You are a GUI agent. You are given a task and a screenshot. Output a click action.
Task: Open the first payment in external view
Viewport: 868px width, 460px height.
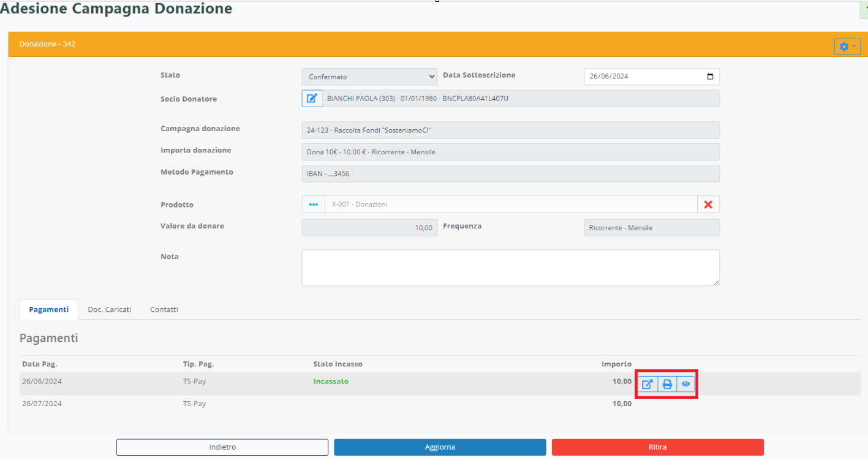pos(647,385)
